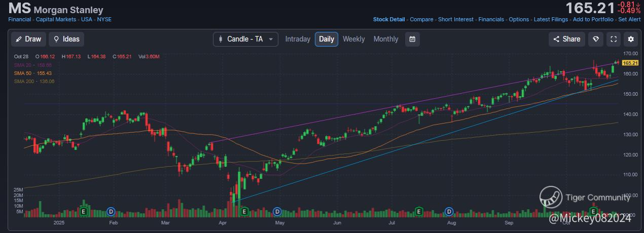
Task: Click the mid-April earnings E marker
Action: [244, 211]
